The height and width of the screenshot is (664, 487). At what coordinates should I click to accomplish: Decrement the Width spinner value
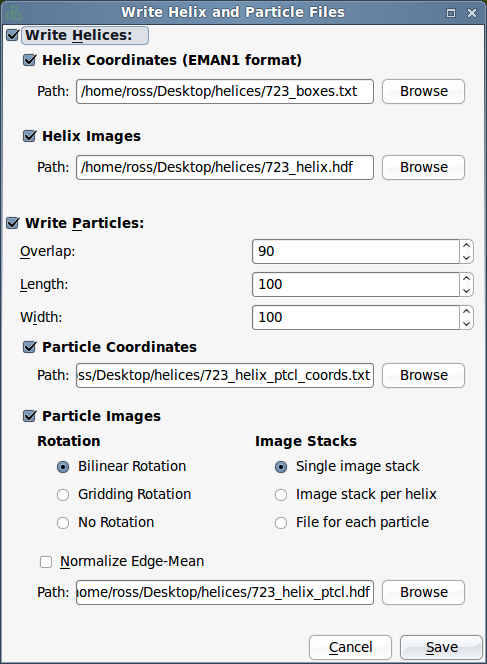[x=466, y=324]
